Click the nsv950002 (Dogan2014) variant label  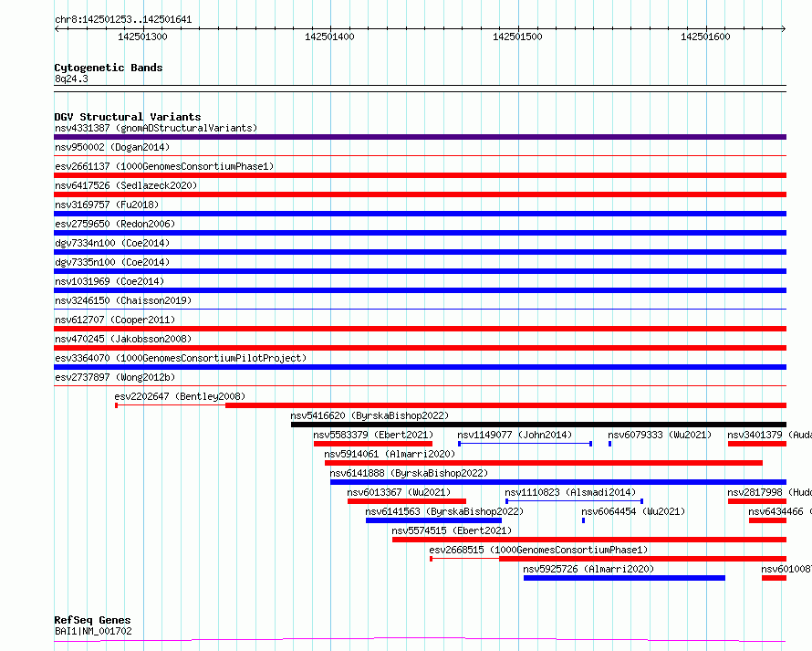[x=112, y=147]
